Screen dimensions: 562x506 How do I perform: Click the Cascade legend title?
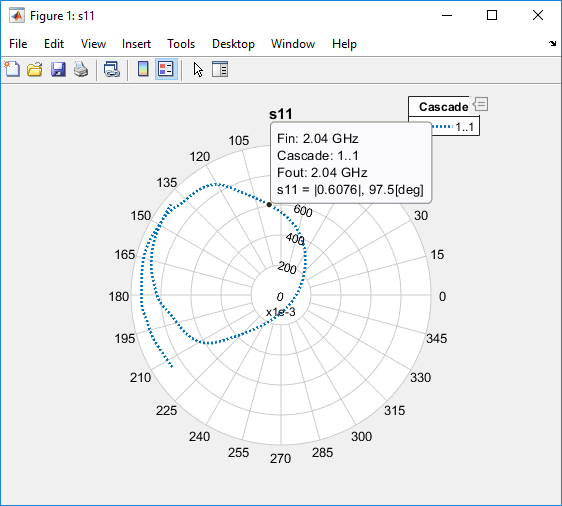click(x=443, y=107)
